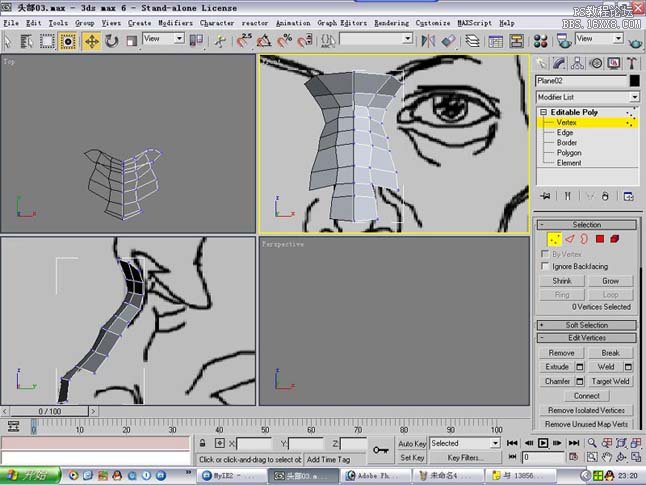Activate Select and Scale tool
646x485 pixels.
131,41
